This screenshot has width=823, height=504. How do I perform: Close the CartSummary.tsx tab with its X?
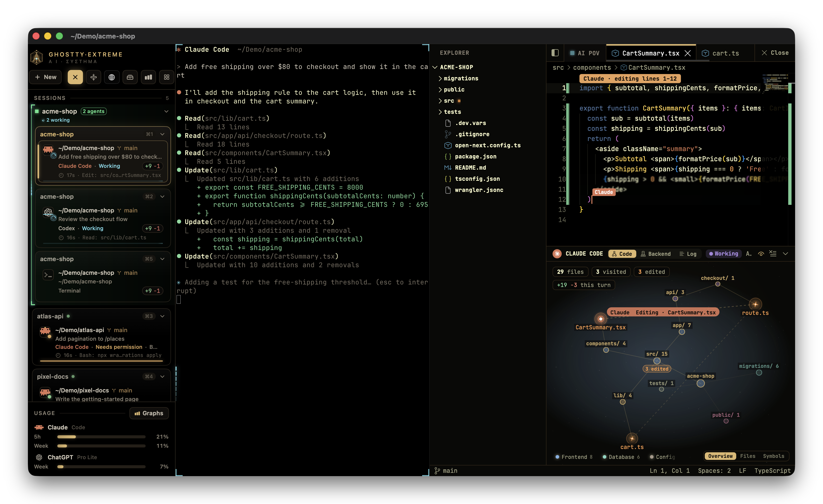[x=687, y=53]
